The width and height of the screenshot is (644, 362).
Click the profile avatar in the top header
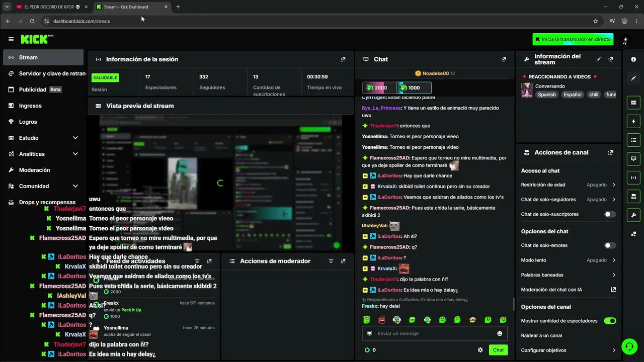click(625, 39)
